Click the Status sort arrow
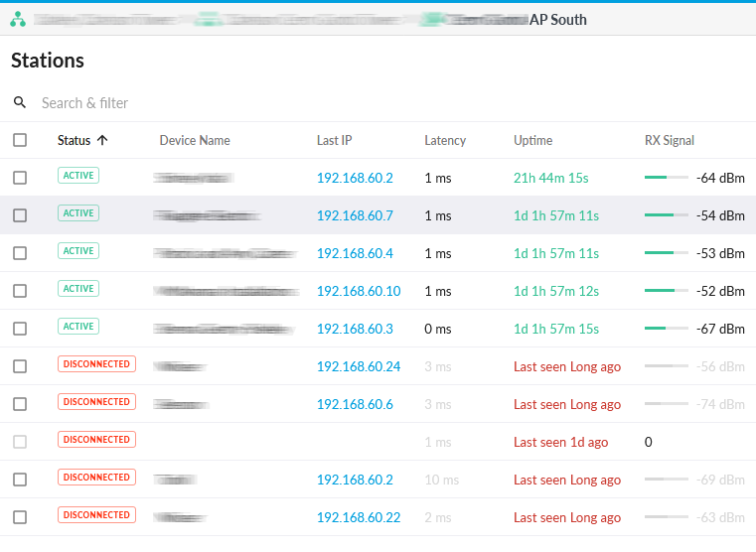 pos(102,140)
